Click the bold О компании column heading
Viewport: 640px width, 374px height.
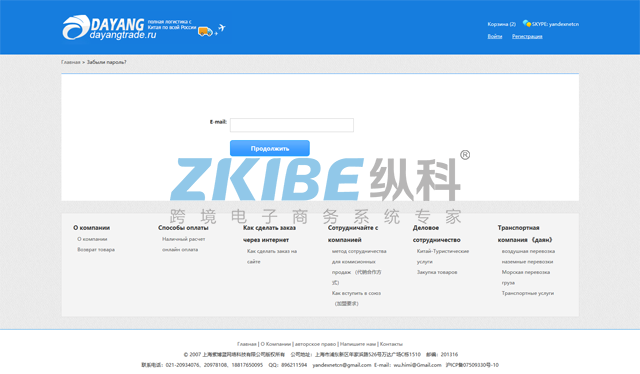[91, 228]
